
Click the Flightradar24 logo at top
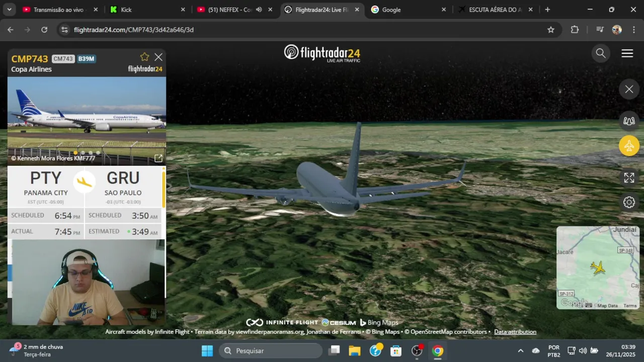[322, 53]
